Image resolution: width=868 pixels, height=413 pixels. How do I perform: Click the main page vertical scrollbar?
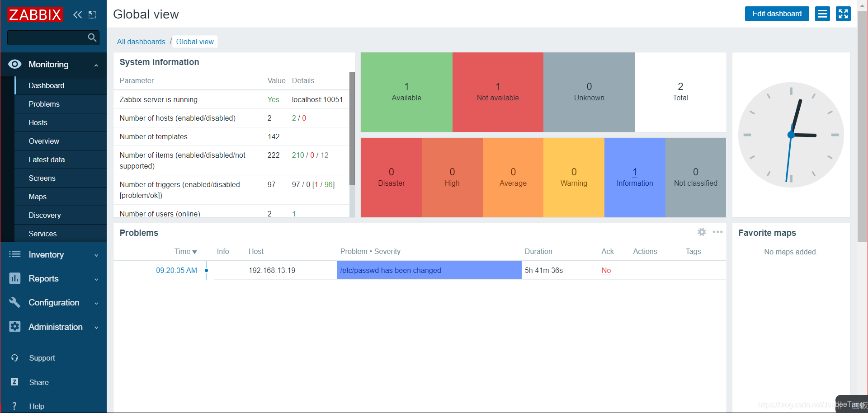pos(863,127)
